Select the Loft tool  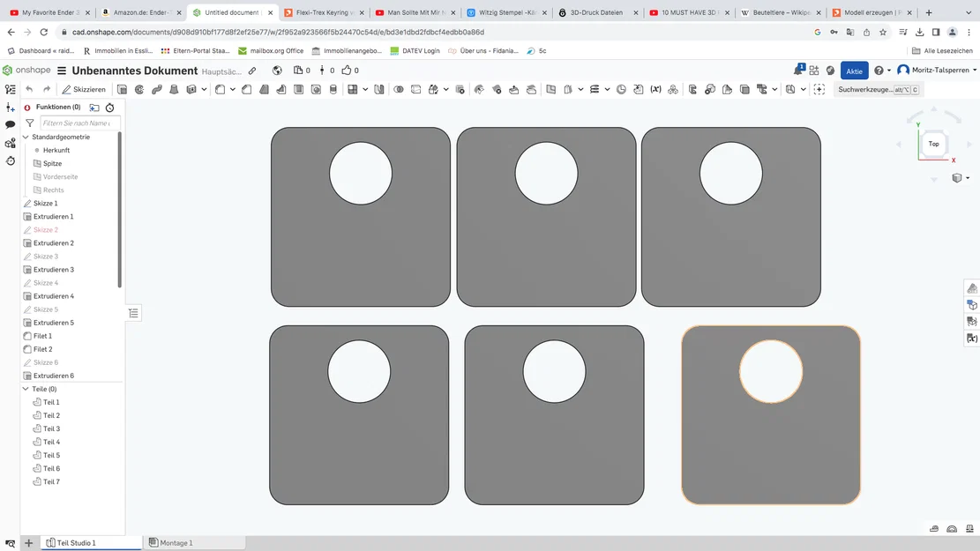[174, 89]
